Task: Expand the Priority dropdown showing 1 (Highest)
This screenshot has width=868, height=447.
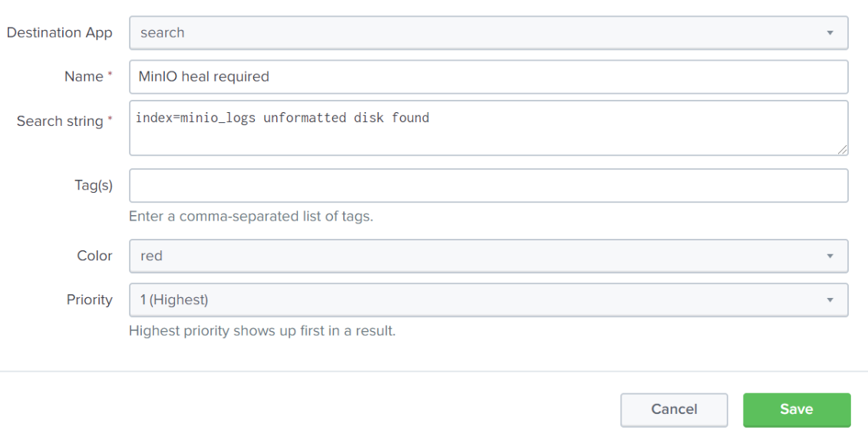Action: coord(488,300)
